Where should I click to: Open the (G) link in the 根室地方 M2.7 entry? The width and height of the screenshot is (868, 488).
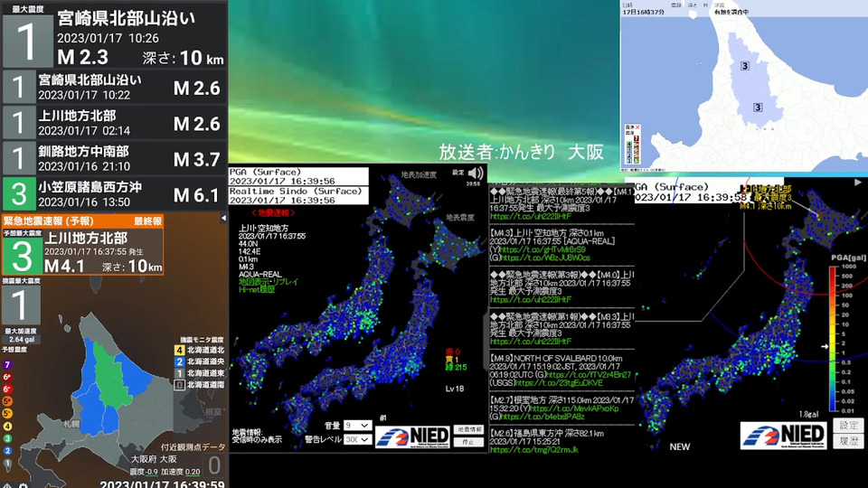pyautogui.click(x=542, y=417)
